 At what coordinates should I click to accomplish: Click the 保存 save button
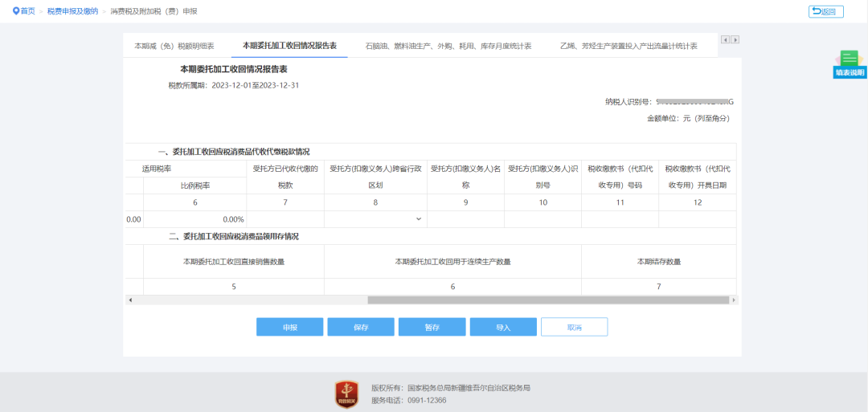click(360, 327)
